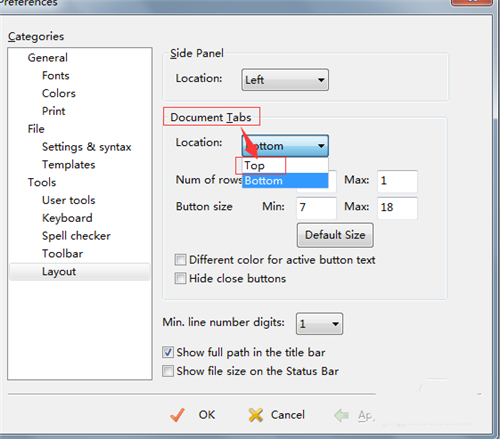Click the green Apply arrow icon
This screenshot has height=439, width=500.
[341, 415]
